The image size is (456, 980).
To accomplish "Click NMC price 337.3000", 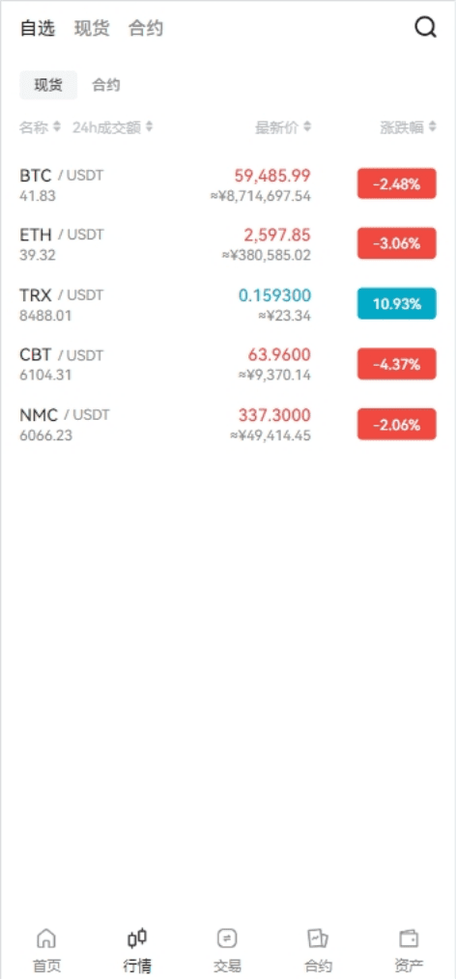I will [x=274, y=415].
